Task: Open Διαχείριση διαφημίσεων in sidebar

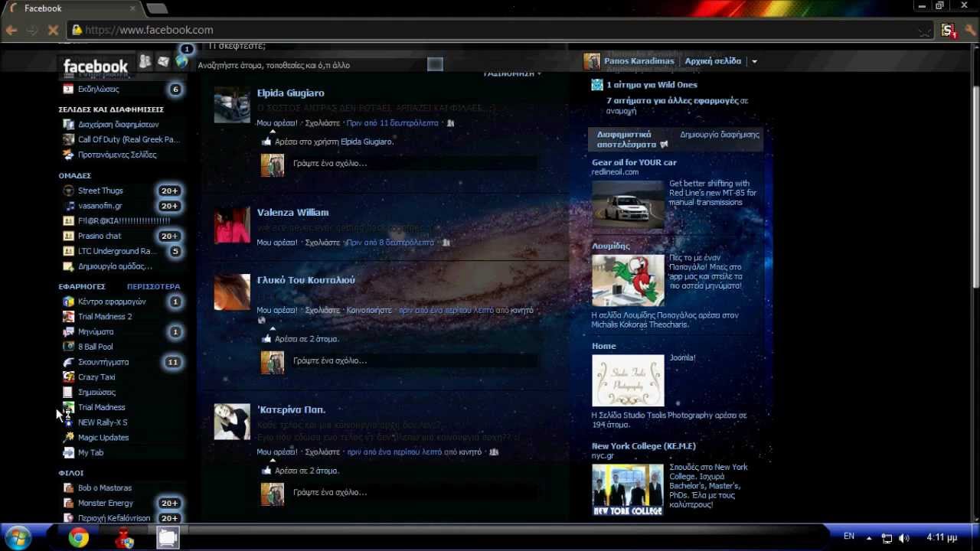Action: click(x=118, y=125)
